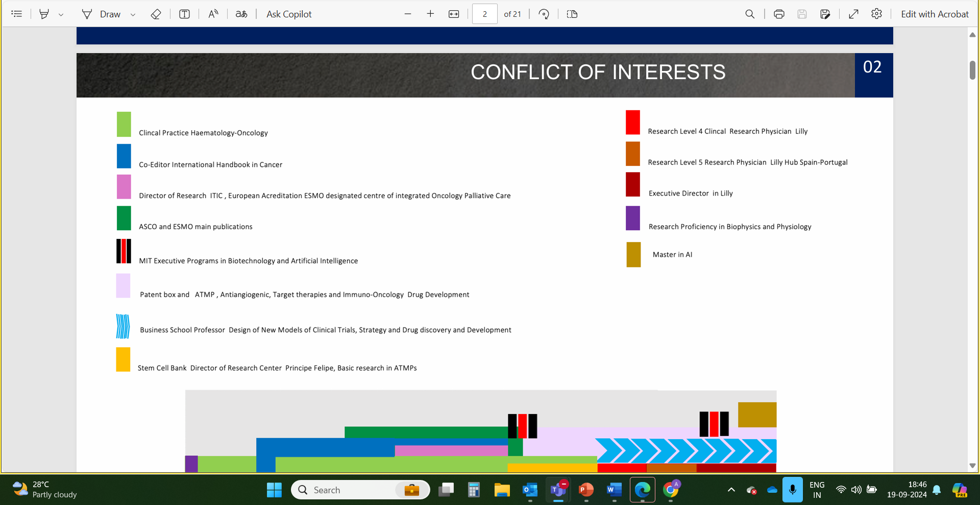Click the taskbar Search box
The height and width of the screenshot is (505, 980).
point(360,490)
